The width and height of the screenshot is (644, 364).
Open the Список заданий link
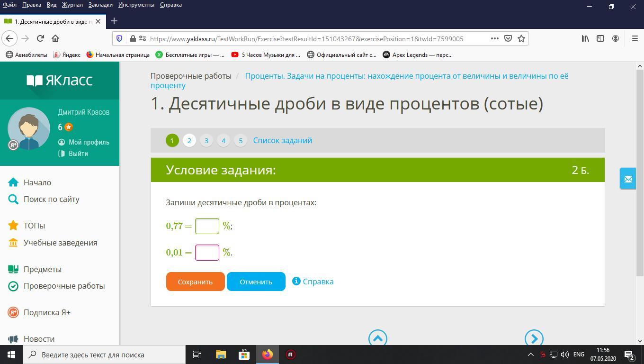point(282,140)
